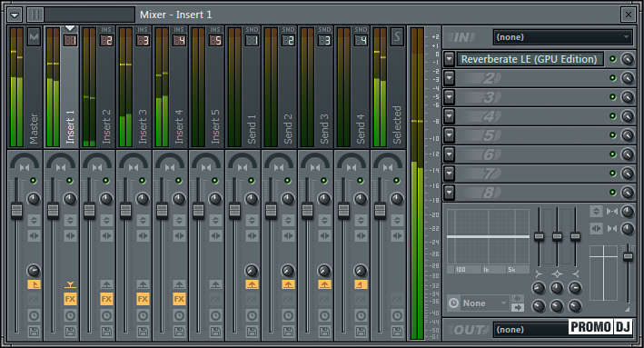Mute the Master track with its LED

pyautogui.click(x=34, y=181)
